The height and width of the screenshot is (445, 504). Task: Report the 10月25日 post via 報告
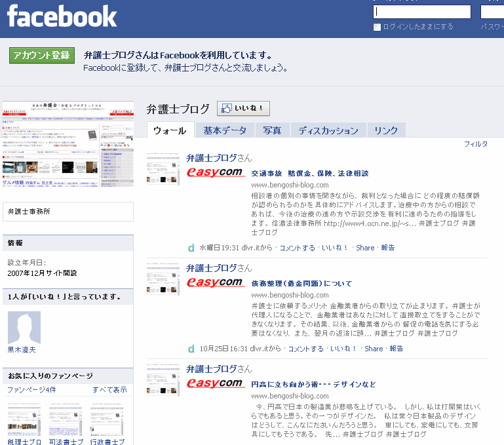(x=397, y=349)
